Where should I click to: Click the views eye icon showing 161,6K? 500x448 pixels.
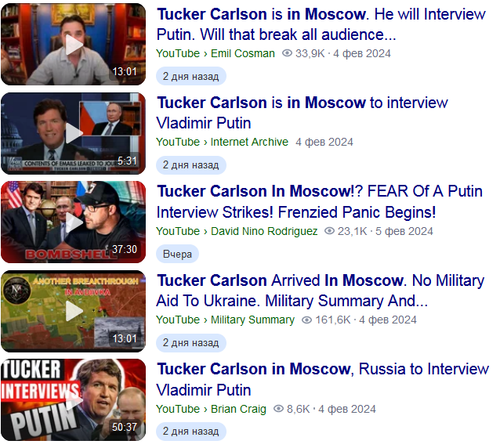[306, 320]
